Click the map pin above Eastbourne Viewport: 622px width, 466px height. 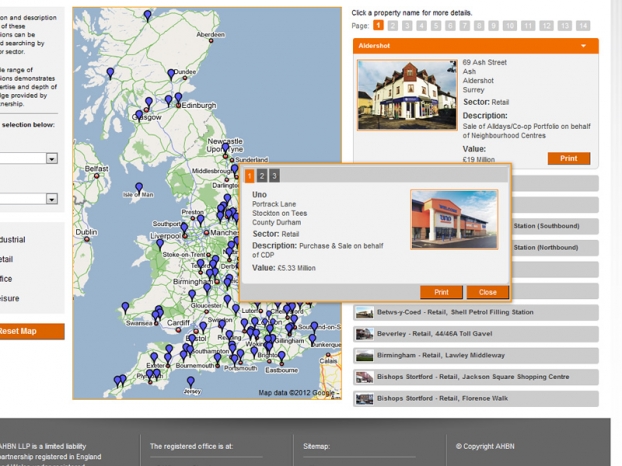tap(281, 357)
